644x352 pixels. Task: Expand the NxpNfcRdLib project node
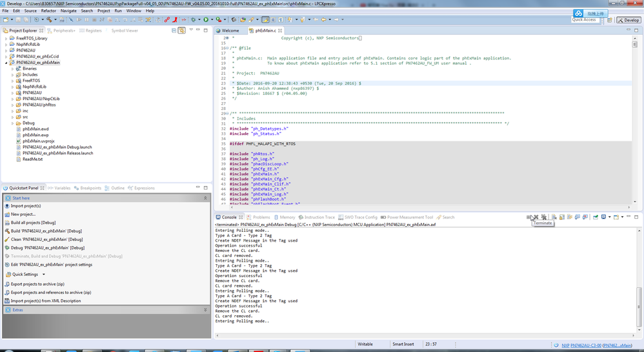click(x=6, y=45)
